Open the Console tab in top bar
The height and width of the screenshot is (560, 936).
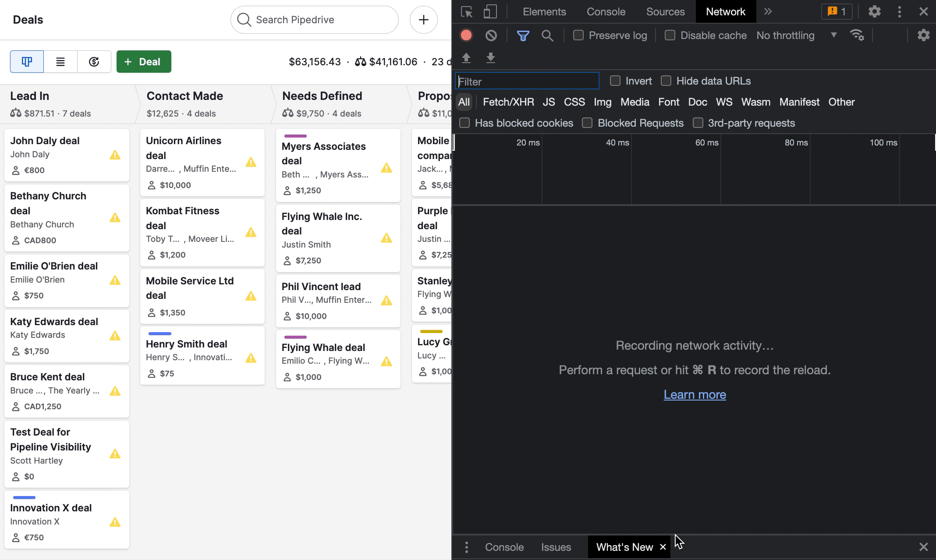pos(606,12)
